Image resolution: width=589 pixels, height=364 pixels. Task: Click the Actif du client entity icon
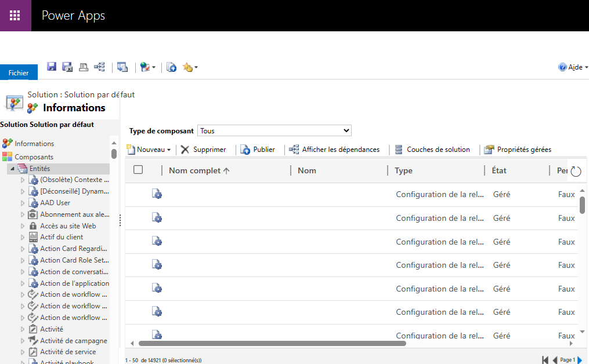pos(33,237)
